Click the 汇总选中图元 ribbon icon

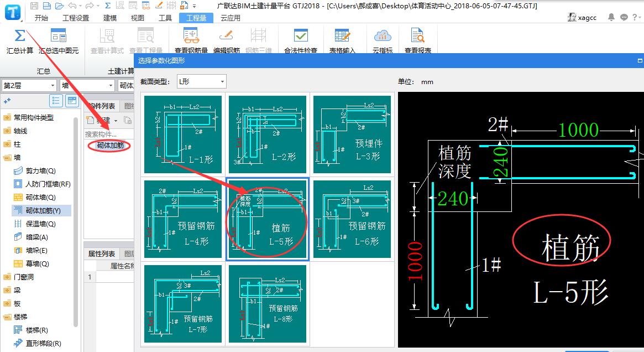[59, 36]
